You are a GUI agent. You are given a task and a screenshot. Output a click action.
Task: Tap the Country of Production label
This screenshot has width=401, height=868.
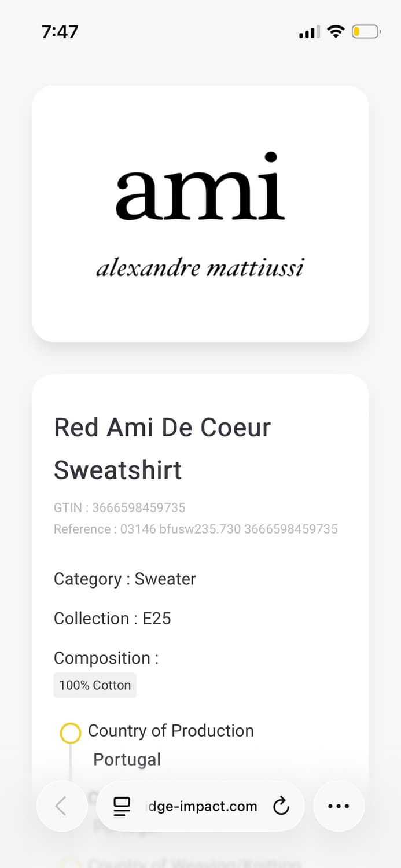point(171,731)
